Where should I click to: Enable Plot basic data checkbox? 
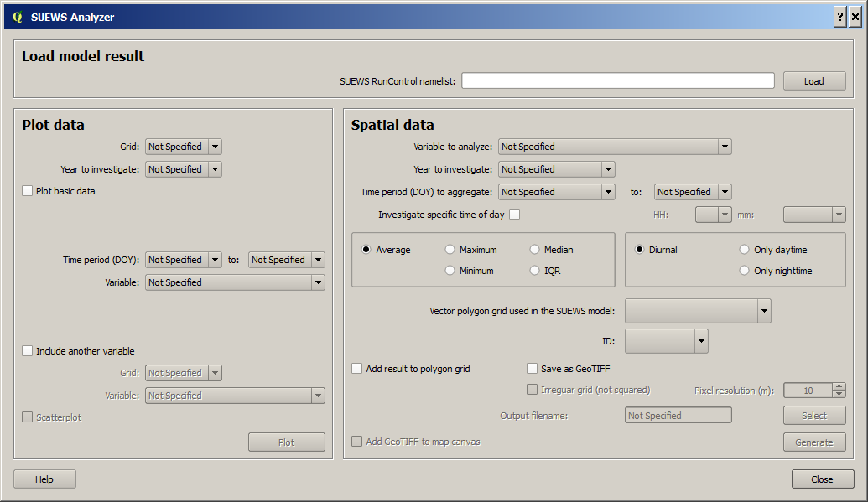point(27,191)
